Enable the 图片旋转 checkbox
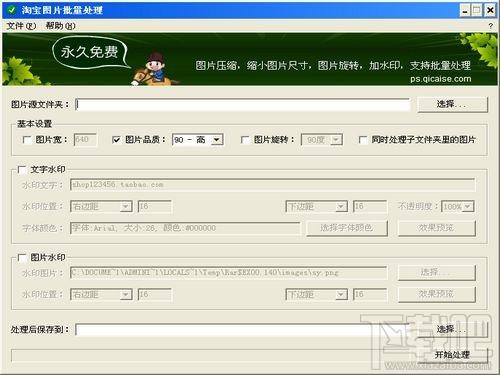This screenshot has height=375, width=500. [x=245, y=140]
